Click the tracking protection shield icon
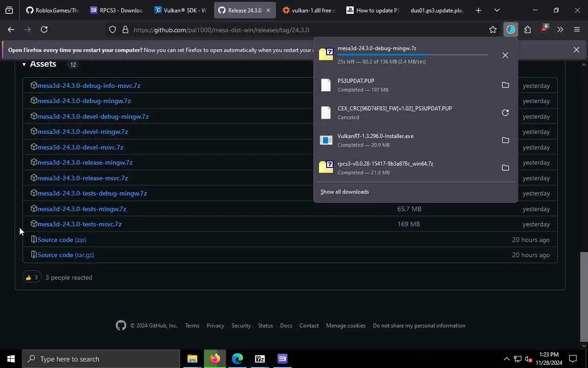This screenshot has width=588, height=368. [113, 29]
